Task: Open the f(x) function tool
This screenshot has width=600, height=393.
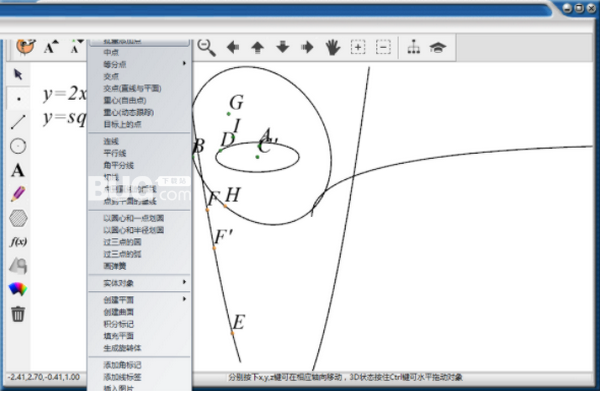Action: [x=18, y=241]
